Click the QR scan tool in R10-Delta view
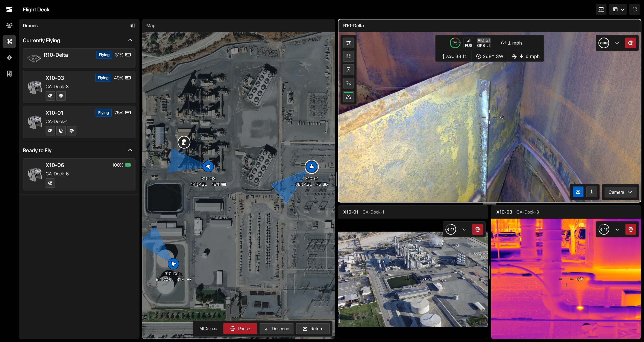This screenshot has width=644, height=342. pyautogui.click(x=348, y=56)
